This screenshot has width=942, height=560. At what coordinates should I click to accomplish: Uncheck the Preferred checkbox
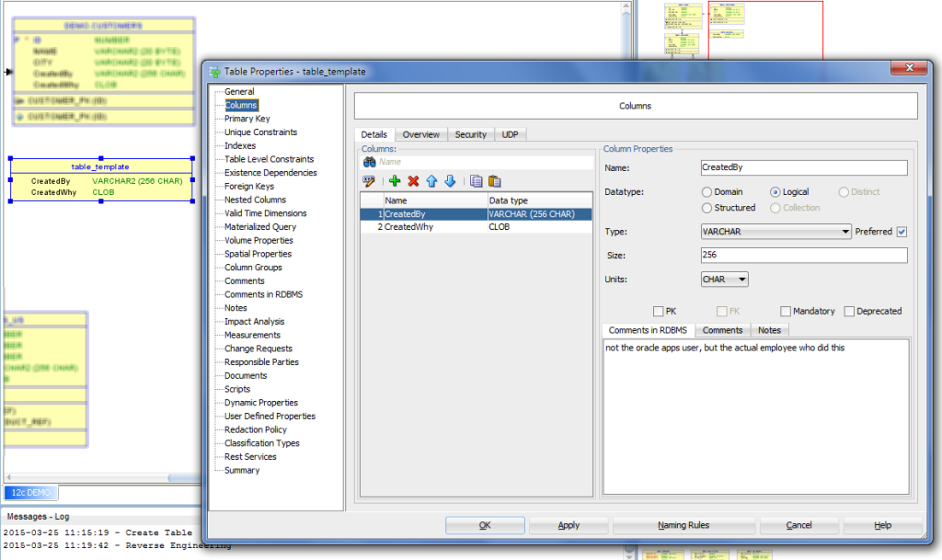pyautogui.click(x=902, y=232)
